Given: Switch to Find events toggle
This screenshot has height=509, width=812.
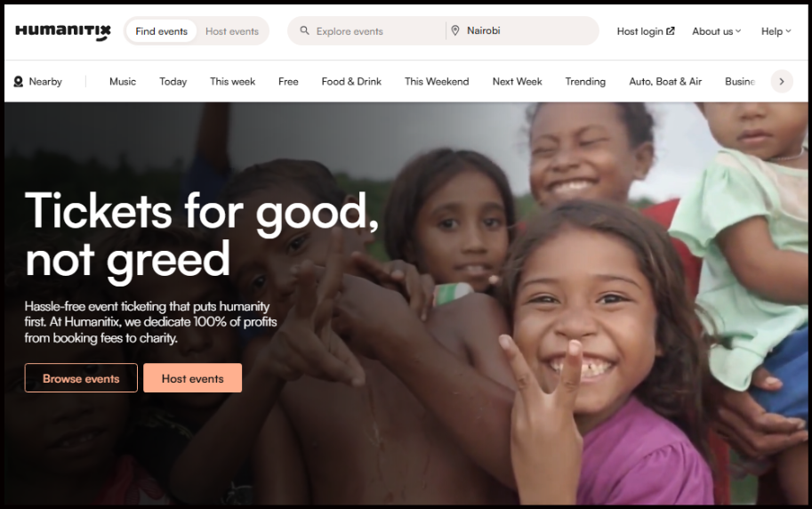Looking at the screenshot, I should (x=162, y=31).
